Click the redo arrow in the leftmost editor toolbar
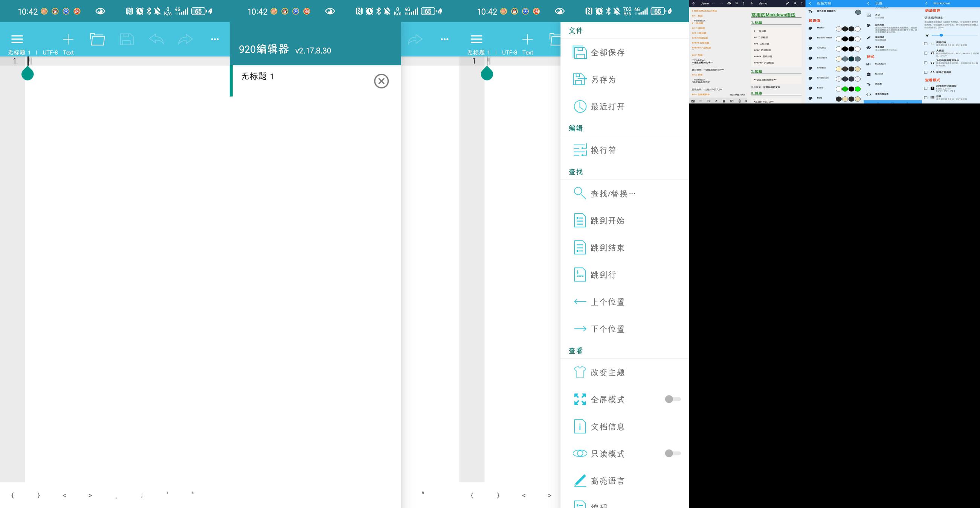The height and width of the screenshot is (508, 980). tap(186, 39)
